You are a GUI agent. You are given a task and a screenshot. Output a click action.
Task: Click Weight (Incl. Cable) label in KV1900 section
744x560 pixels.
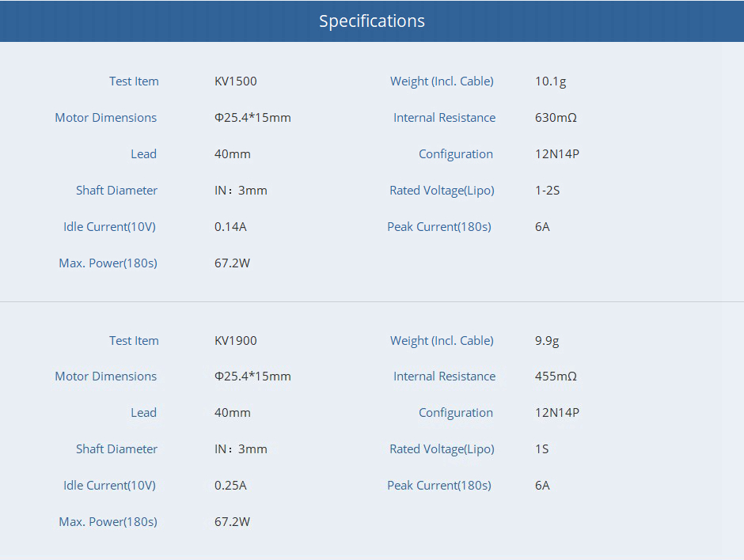[x=442, y=341]
